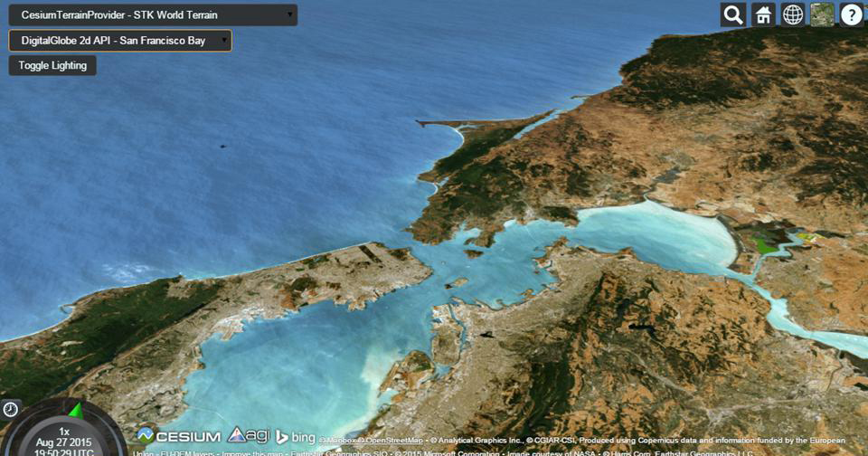Click the CGIAR-CSI credit text

tap(551, 441)
